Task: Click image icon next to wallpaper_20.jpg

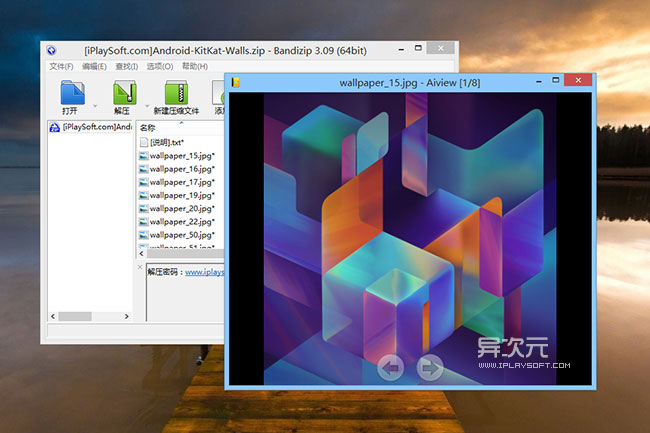Action: 143,208
